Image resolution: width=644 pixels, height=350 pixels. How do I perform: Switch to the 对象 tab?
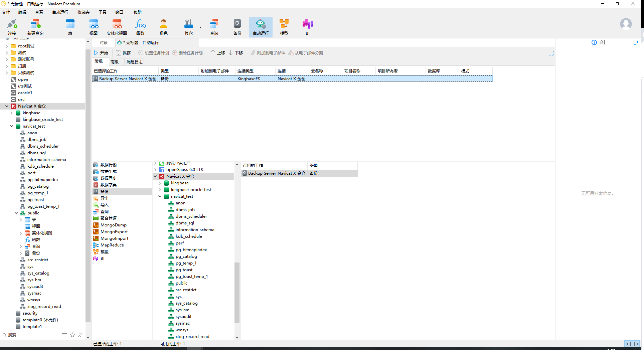pos(104,43)
